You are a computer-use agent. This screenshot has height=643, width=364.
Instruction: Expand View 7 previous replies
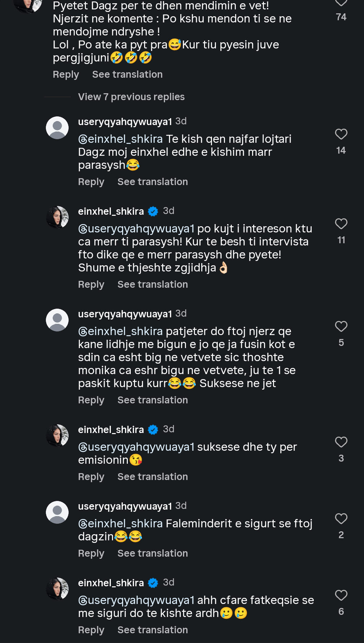131,97
